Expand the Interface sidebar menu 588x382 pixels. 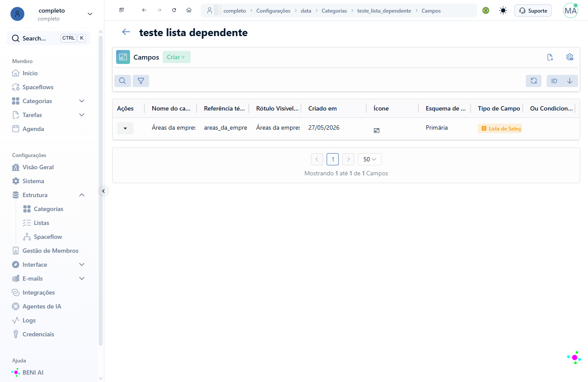coord(82,265)
